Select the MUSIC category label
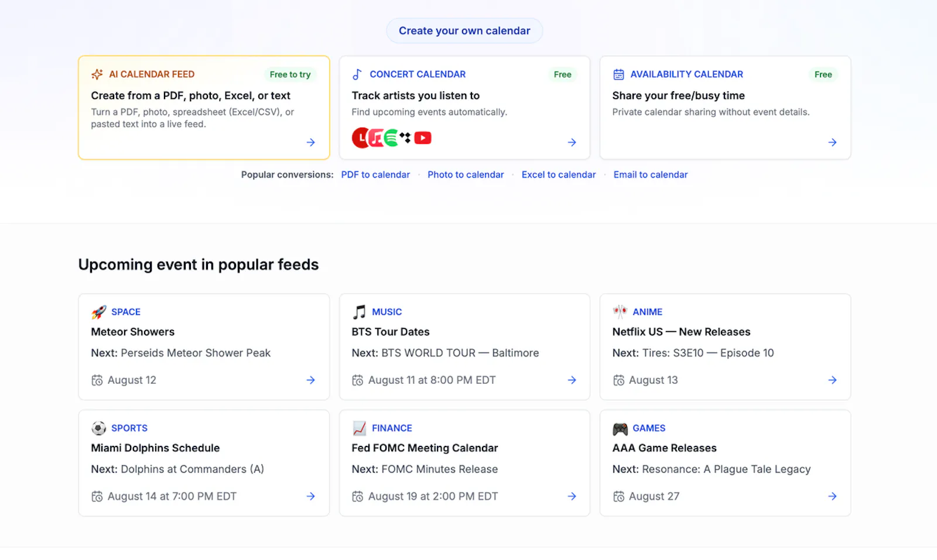The image size is (937, 560). tap(387, 312)
